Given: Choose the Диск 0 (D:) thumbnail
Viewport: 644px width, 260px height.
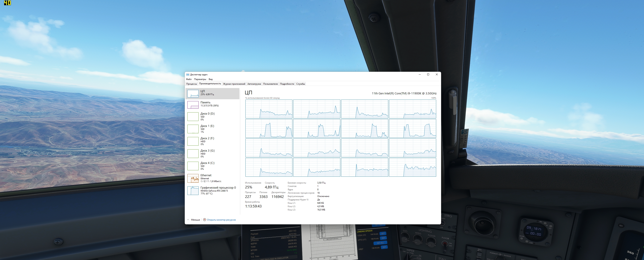Looking at the screenshot, I should (x=193, y=116).
